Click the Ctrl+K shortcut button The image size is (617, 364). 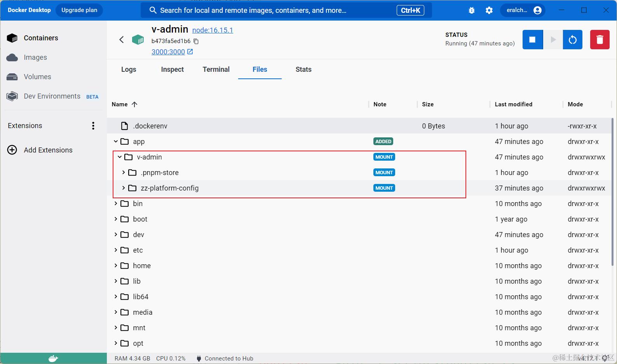click(410, 10)
